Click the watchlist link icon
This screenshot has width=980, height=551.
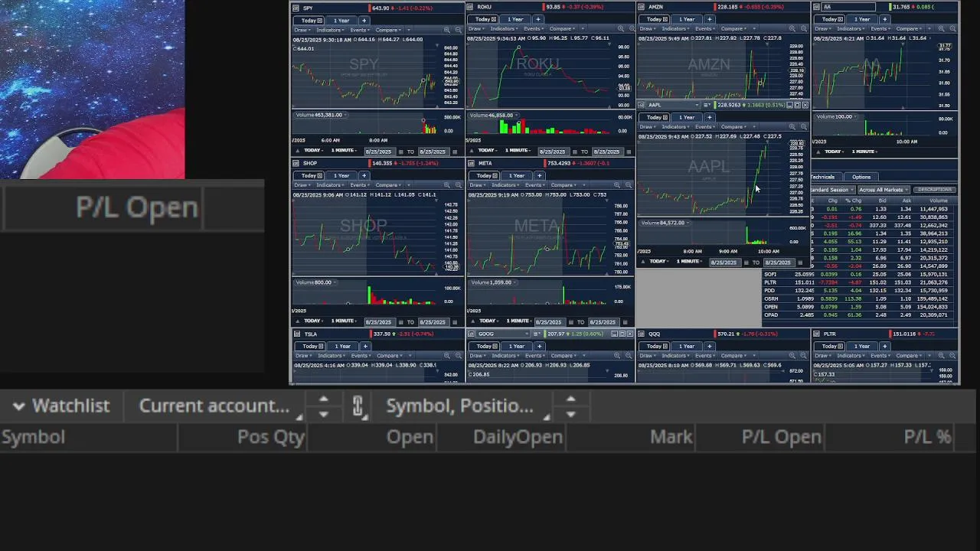pyautogui.click(x=358, y=406)
